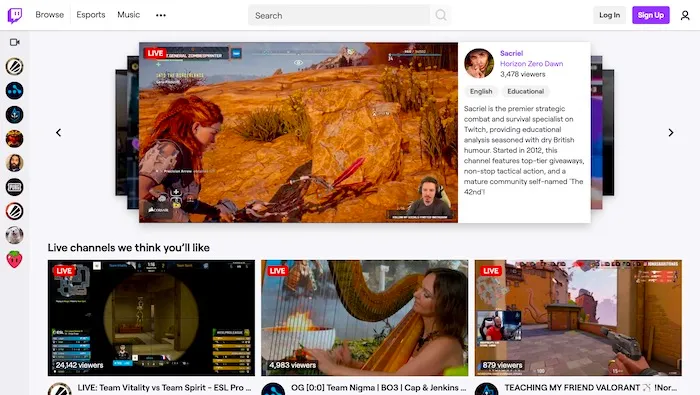This screenshot has width=700, height=395.
Task: Open the bearded man channel avatar
Action: (x=15, y=163)
